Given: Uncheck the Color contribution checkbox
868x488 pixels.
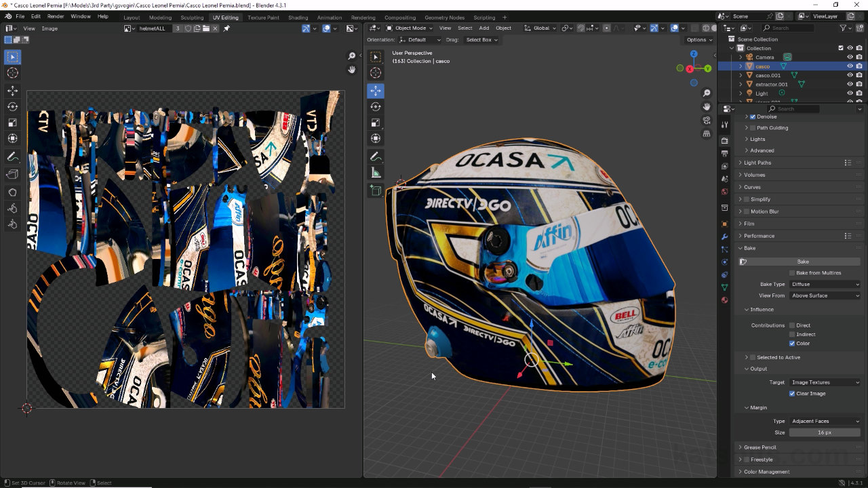Looking at the screenshot, I should click(792, 344).
